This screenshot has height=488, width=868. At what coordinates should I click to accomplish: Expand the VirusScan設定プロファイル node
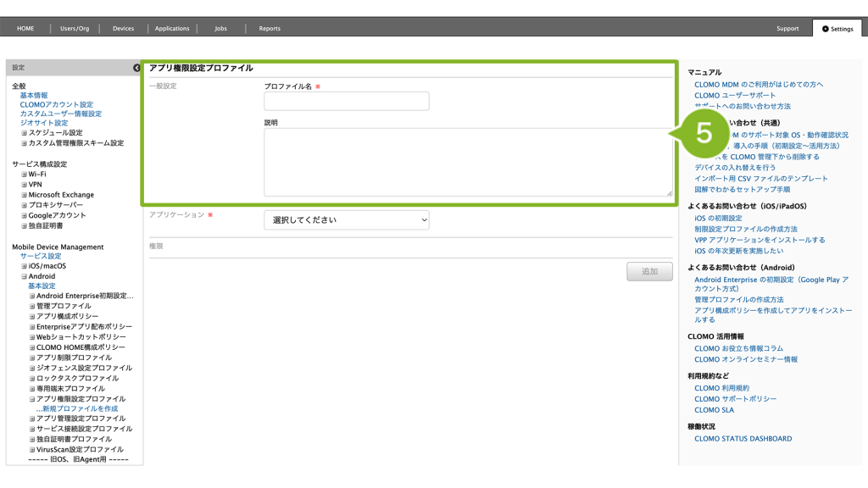point(32,450)
